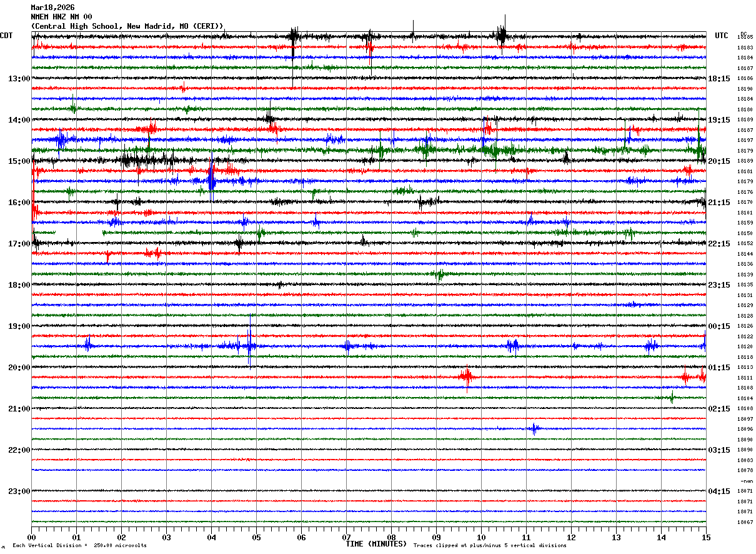Screen dimensions: 756x554
Task: Click the 14:00 CDT hour label
Action: [x=19, y=120]
